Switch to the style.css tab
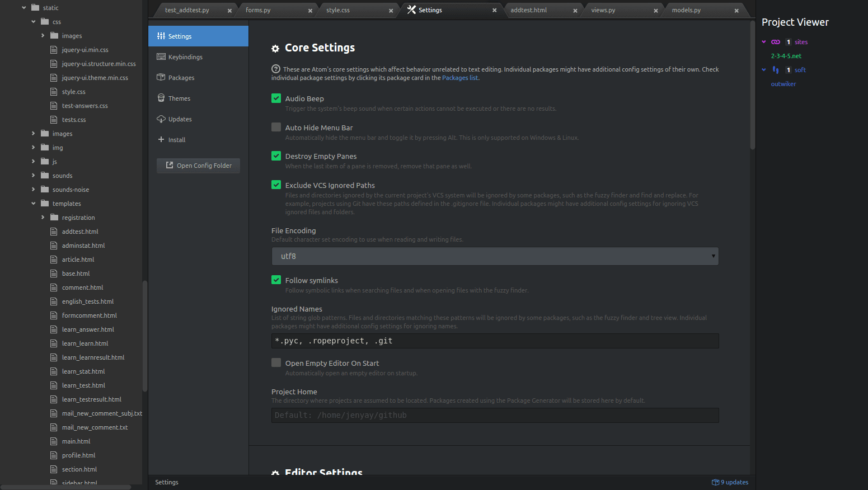This screenshot has height=490, width=868. (x=338, y=10)
